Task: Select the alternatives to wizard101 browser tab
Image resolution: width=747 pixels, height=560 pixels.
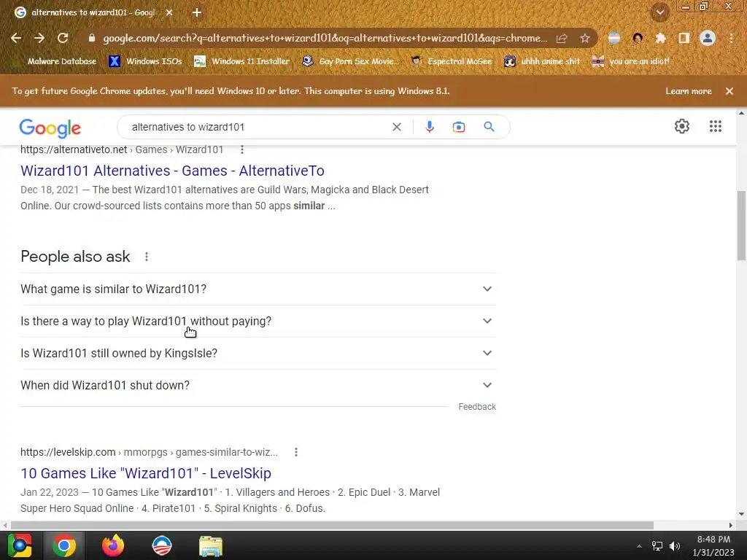Action: pos(93,13)
